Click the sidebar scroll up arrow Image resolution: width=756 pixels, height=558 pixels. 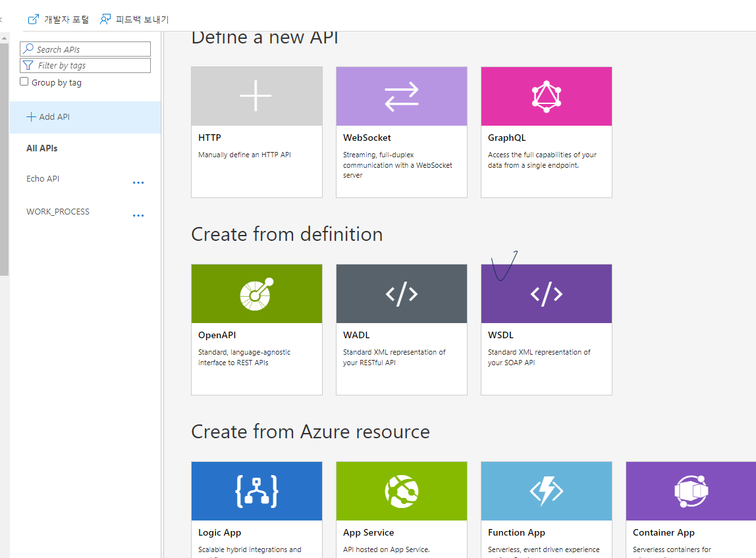click(x=5, y=38)
